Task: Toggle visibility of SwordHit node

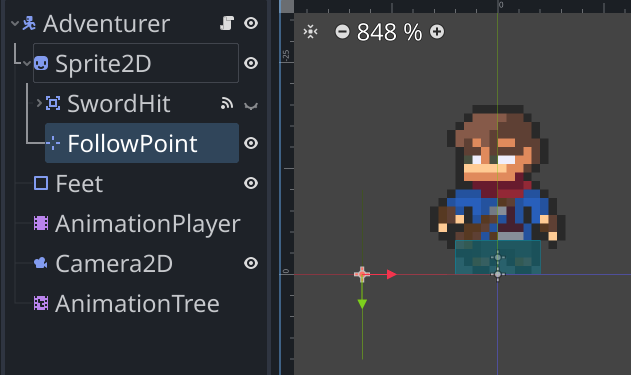Action: point(251,105)
